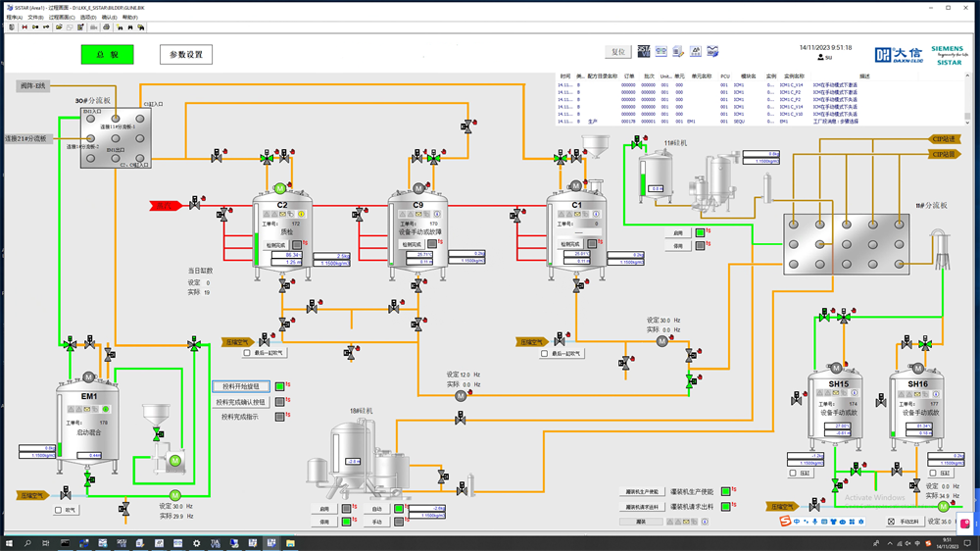Open the 文件 menu in the menu bar
This screenshot has width=980, height=551.
tap(35, 17)
